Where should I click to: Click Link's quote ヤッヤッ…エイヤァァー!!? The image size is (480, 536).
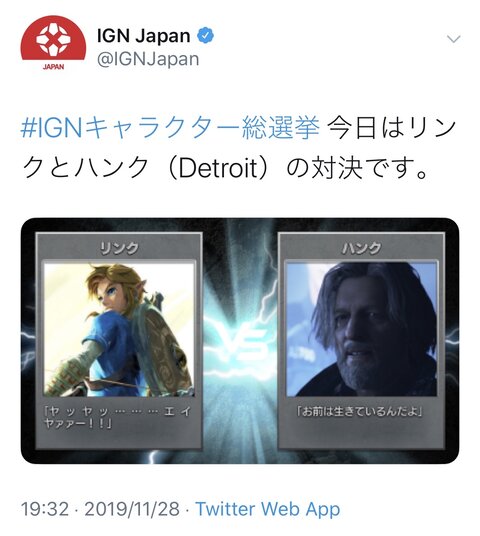coord(117,417)
